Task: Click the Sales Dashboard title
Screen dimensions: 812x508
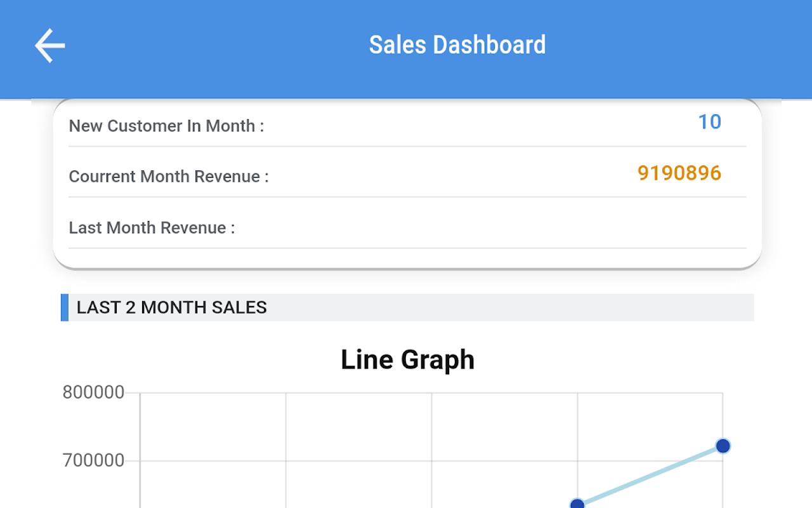Action: point(457,45)
